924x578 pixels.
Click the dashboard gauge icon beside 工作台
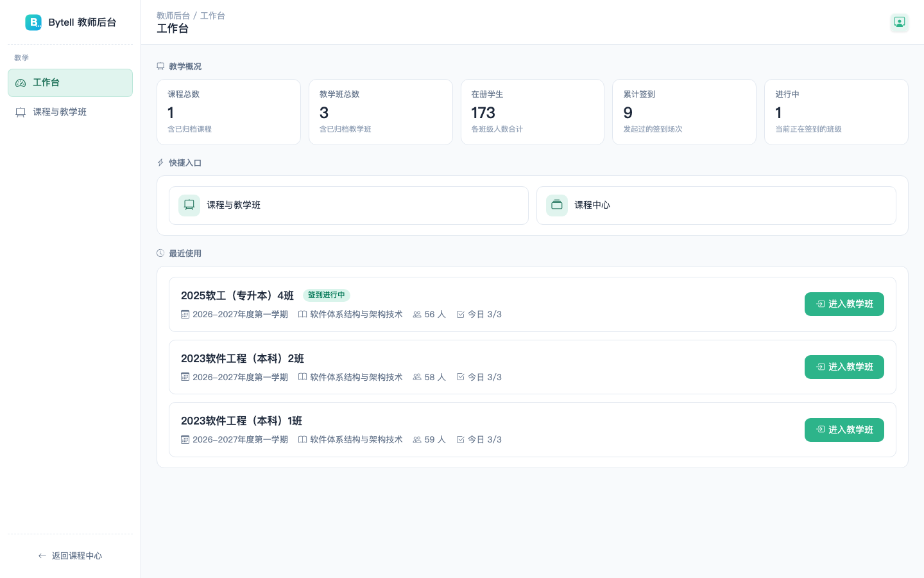point(21,83)
